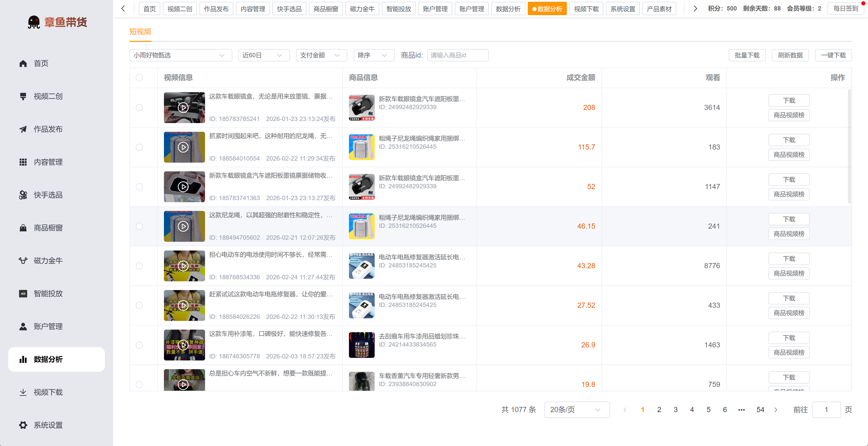The image size is (868, 446).
Task: Click 快手选品 camera icon
Action: [23, 195]
